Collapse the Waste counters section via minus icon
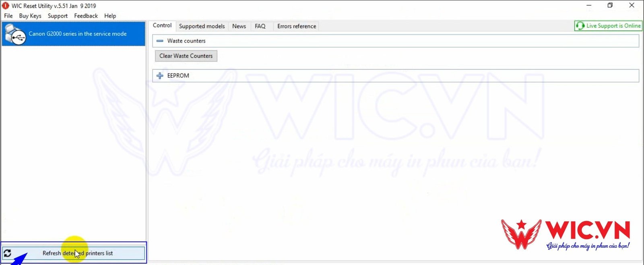 [x=160, y=41]
